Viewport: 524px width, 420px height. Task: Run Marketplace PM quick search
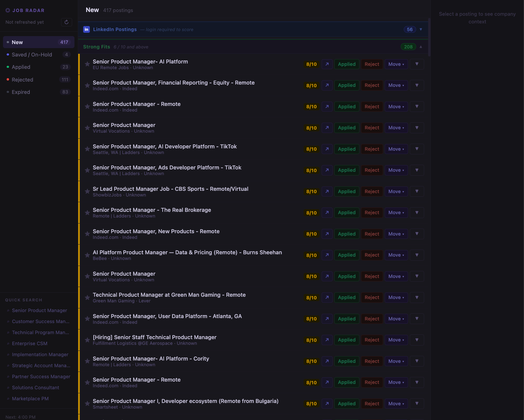30,399
